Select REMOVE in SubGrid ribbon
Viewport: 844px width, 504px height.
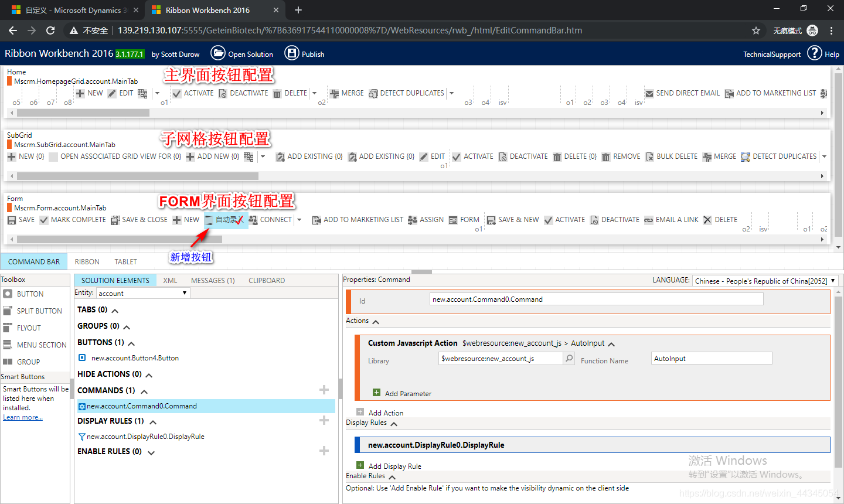pyautogui.click(x=621, y=156)
